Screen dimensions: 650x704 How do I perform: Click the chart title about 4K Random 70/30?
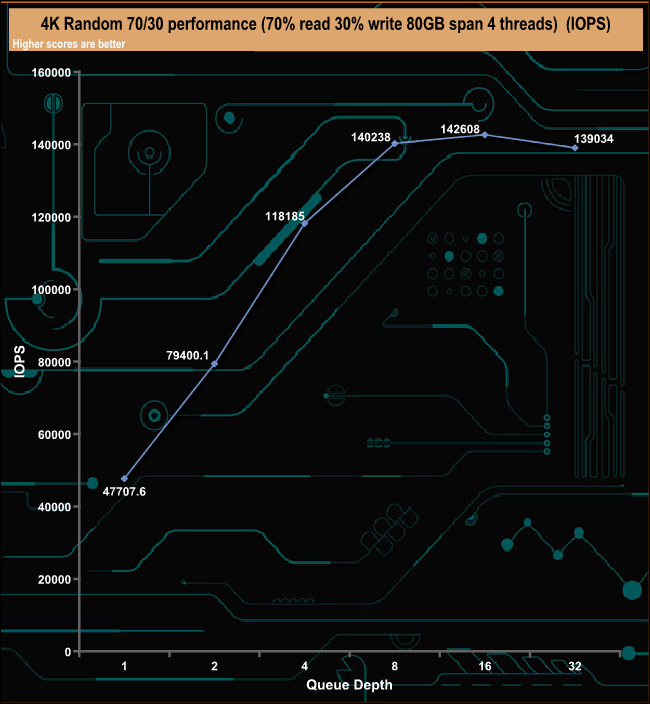pyautogui.click(x=325, y=21)
